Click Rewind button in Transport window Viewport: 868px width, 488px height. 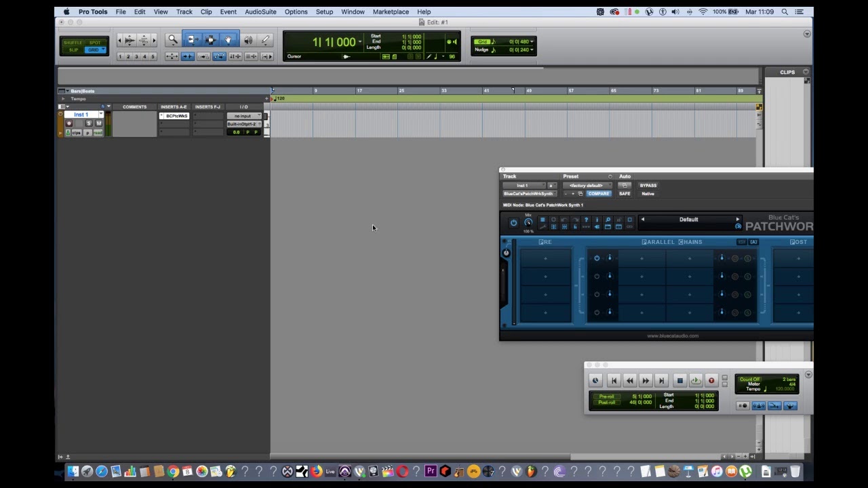(630, 380)
